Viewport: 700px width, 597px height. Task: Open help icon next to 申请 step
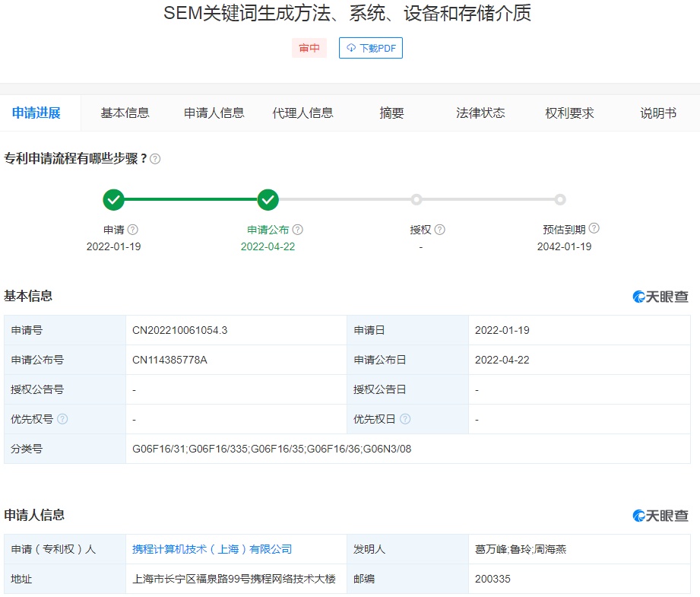click(x=132, y=230)
